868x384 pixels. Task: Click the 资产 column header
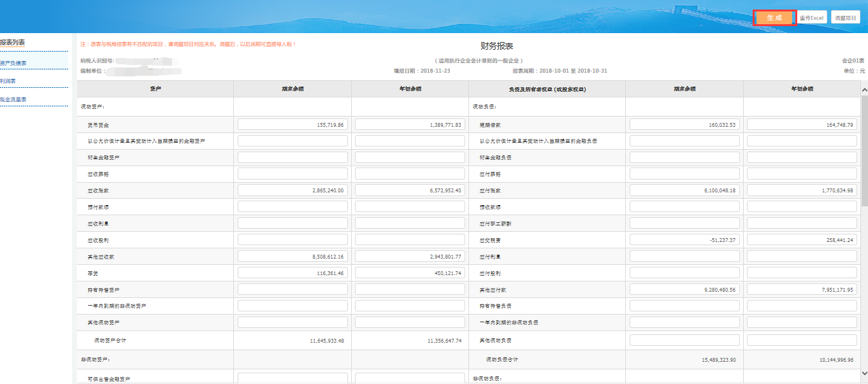[155, 89]
